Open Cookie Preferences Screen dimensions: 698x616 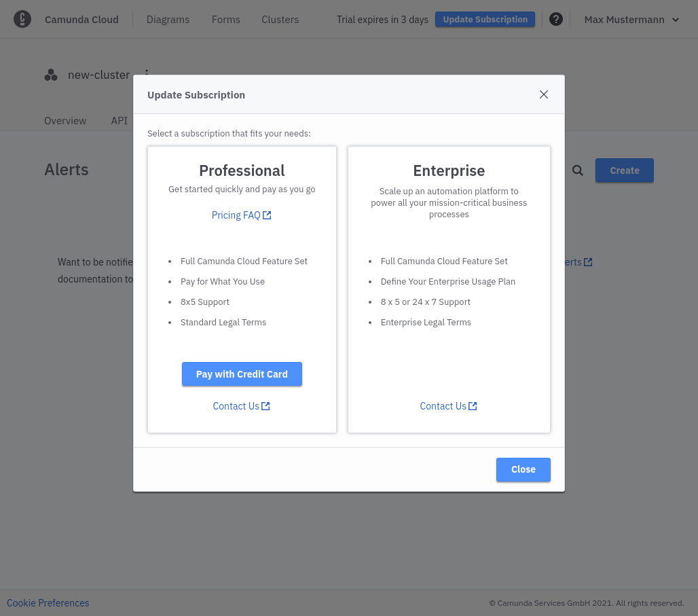[x=48, y=603]
